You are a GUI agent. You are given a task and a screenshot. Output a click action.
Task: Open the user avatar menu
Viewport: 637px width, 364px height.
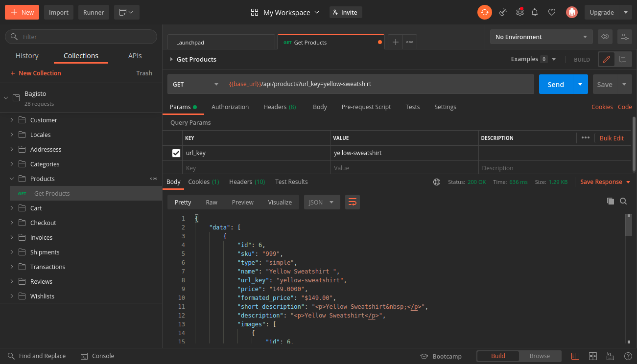pos(571,12)
